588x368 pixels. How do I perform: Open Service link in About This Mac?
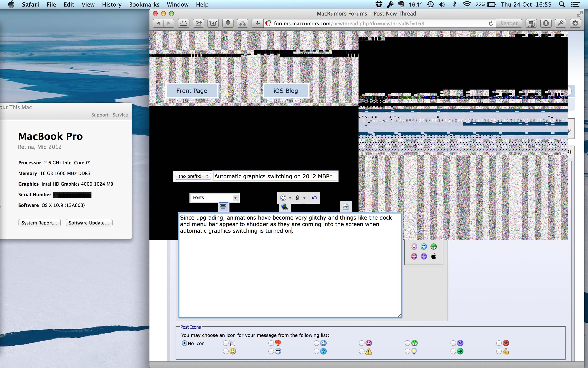point(120,115)
